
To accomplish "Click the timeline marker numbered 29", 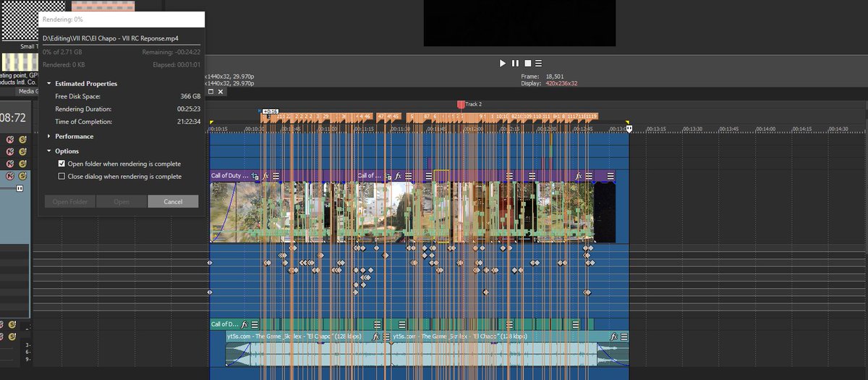I will coord(325,116).
